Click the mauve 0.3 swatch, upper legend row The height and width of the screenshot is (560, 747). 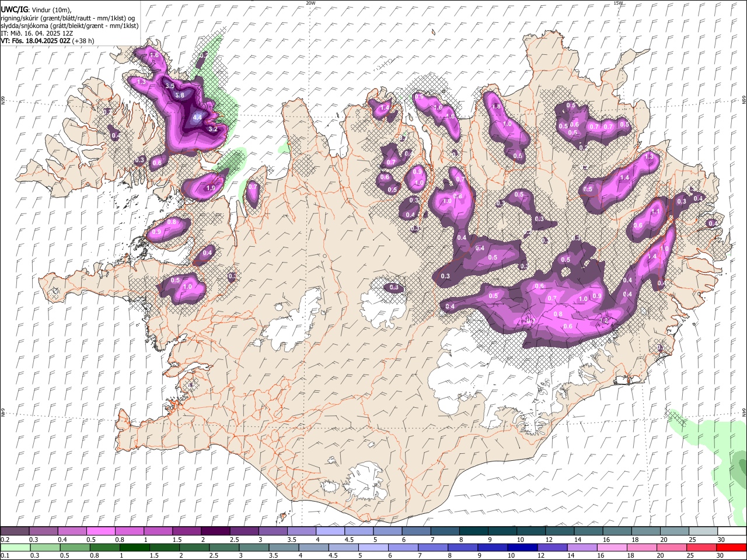pyautogui.click(x=43, y=531)
